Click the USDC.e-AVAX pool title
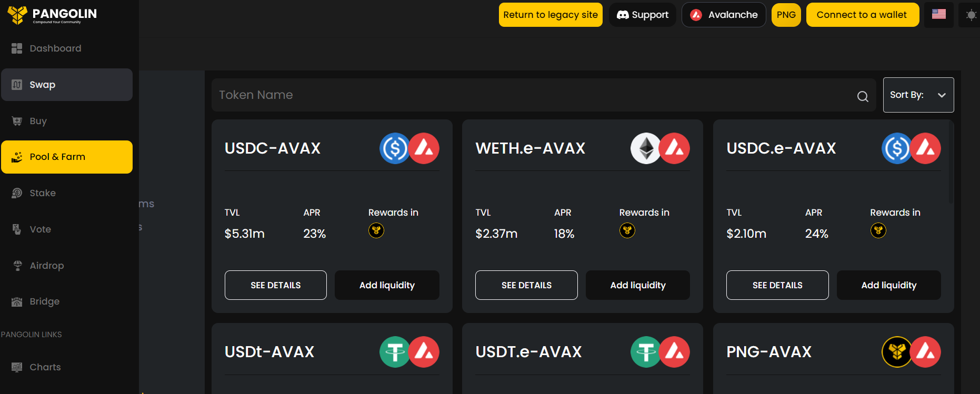 (782, 148)
